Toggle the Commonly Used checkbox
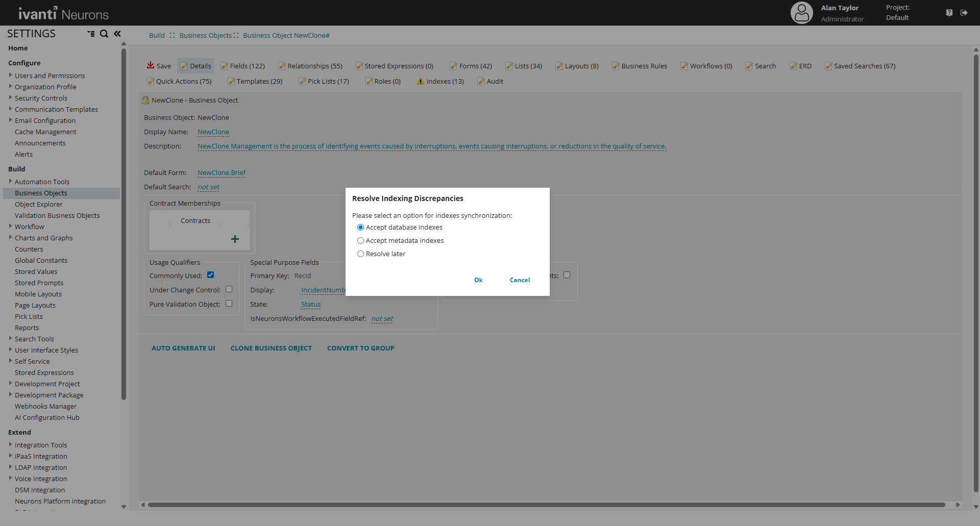 click(x=210, y=275)
